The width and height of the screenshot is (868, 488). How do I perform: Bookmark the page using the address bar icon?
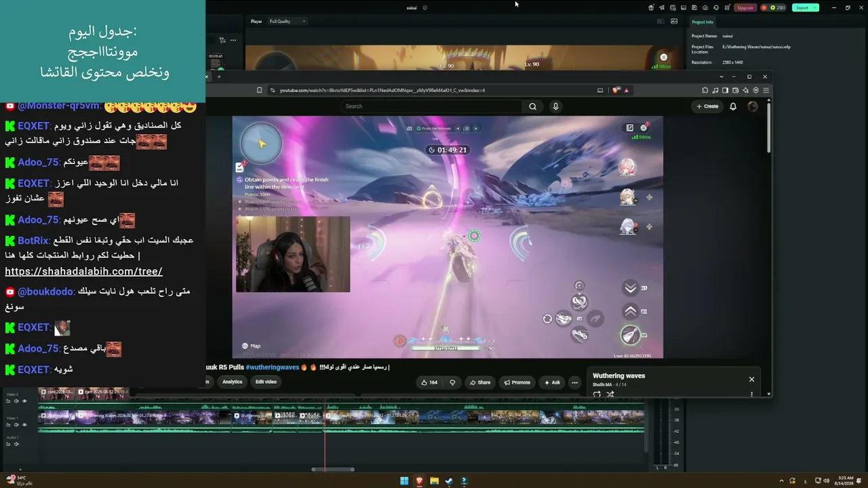(x=259, y=90)
